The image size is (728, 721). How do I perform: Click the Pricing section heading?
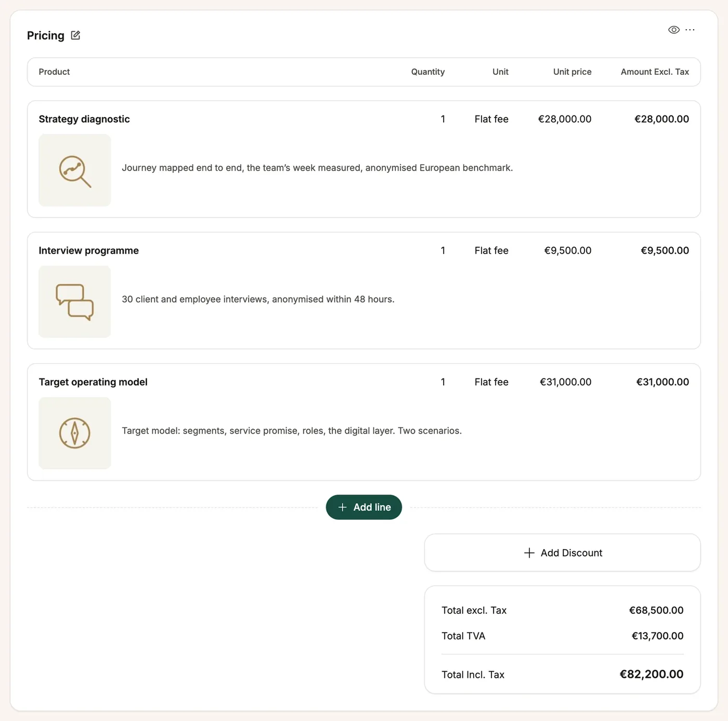(46, 35)
